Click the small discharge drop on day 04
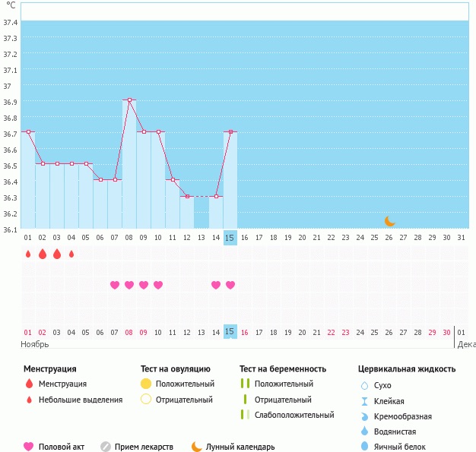Screen dimensions: 476x452 [x=71, y=254]
